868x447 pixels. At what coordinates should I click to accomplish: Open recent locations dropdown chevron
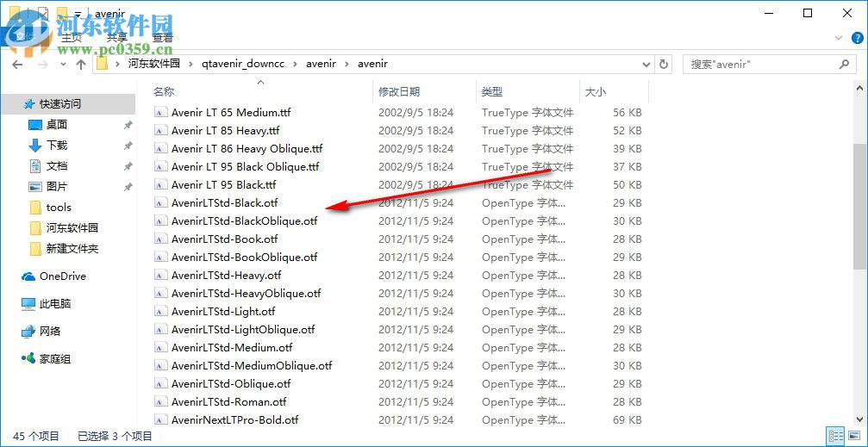click(63, 65)
